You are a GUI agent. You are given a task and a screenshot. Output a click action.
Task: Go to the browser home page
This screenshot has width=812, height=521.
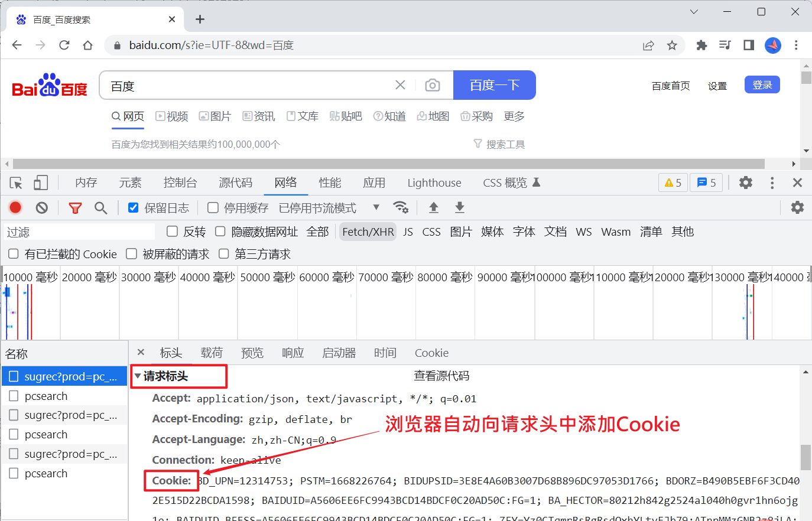[x=88, y=45]
